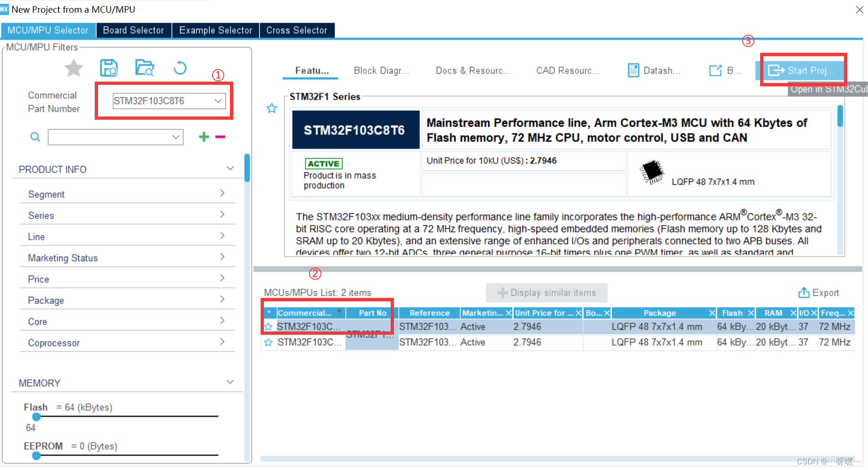Open the Buy external link
The height and width of the screenshot is (470, 868).
[725, 71]
